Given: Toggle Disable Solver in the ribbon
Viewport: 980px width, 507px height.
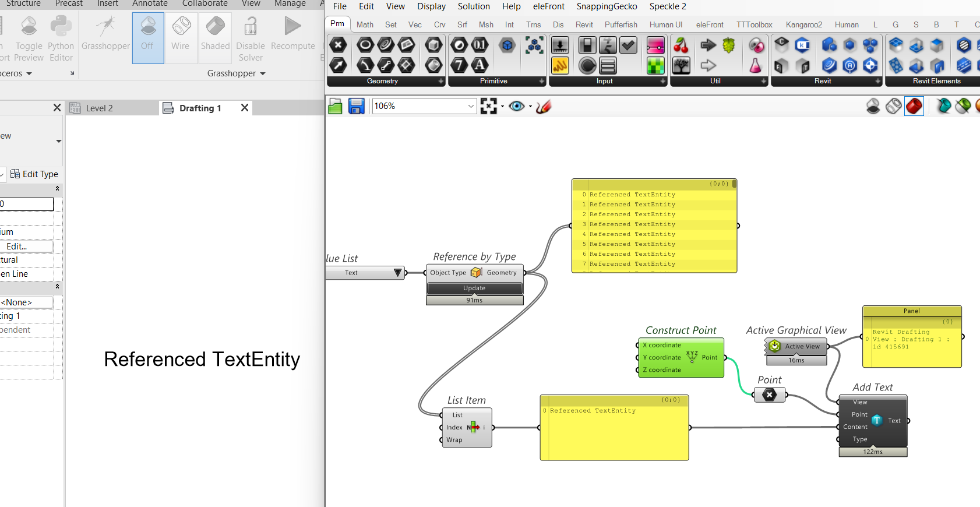Looking at the screenshot, I should (251, 38).
